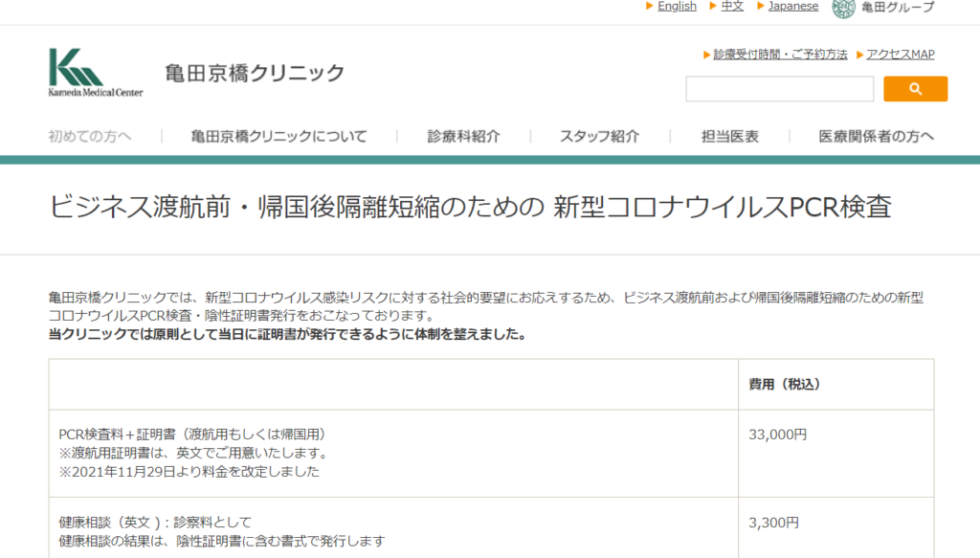
Task: Focus the site search input field
Action: point(779,89)
